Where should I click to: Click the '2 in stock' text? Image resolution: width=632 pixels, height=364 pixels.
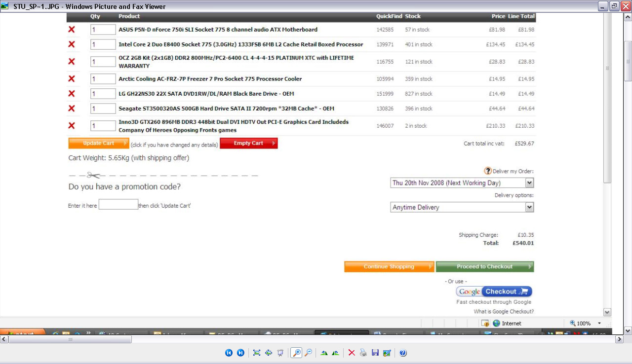tap(416, 126)
